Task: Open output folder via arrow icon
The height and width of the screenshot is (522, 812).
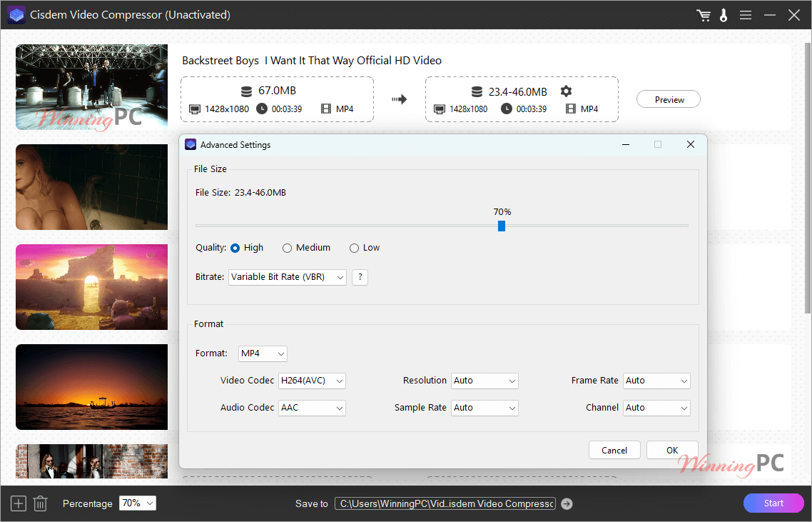Action: (x=567, y=503)
